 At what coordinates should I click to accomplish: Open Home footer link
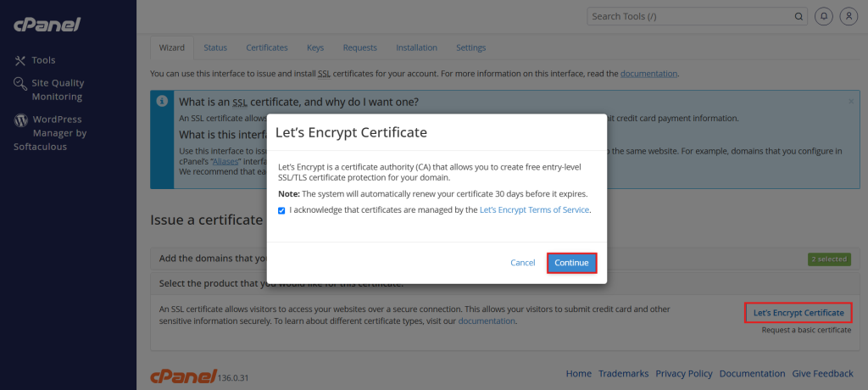tap(578, 374)
